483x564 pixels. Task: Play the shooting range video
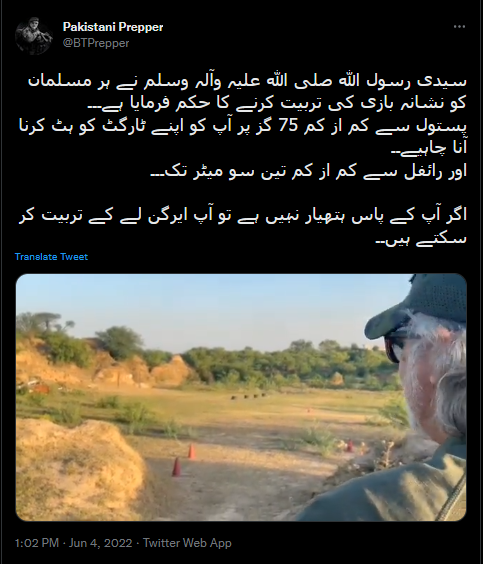click(241, 397)
